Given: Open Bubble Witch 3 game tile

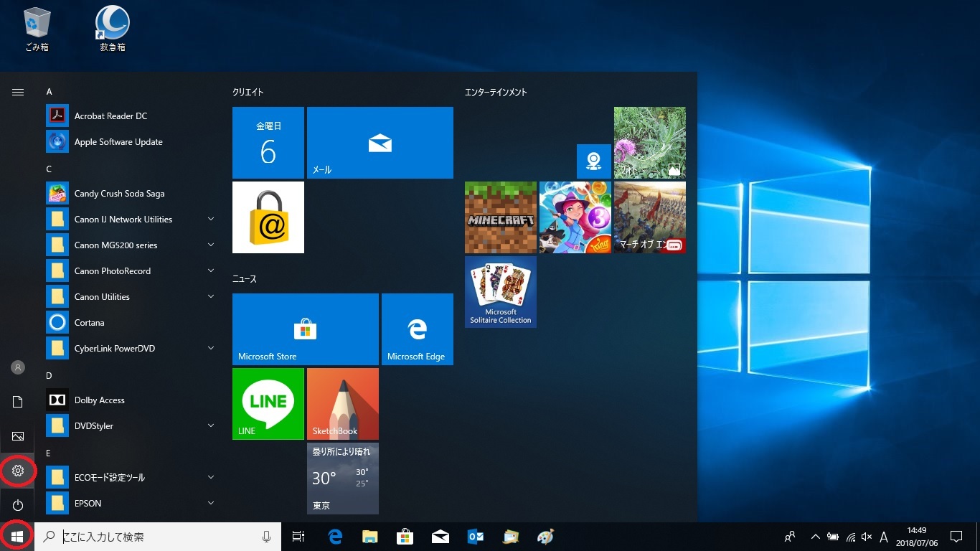Looking at the screenshot, I should (575, 217).
